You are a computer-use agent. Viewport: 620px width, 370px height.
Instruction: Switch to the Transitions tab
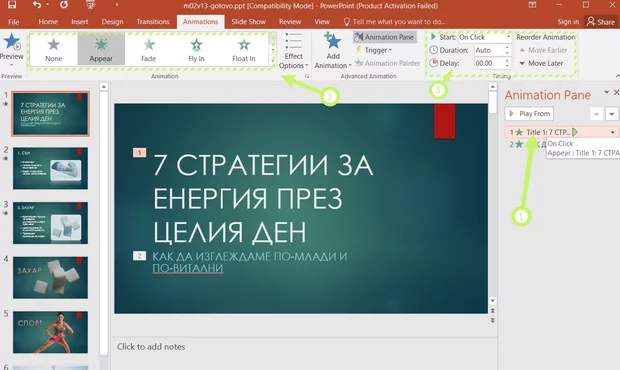tap(153, 22)
